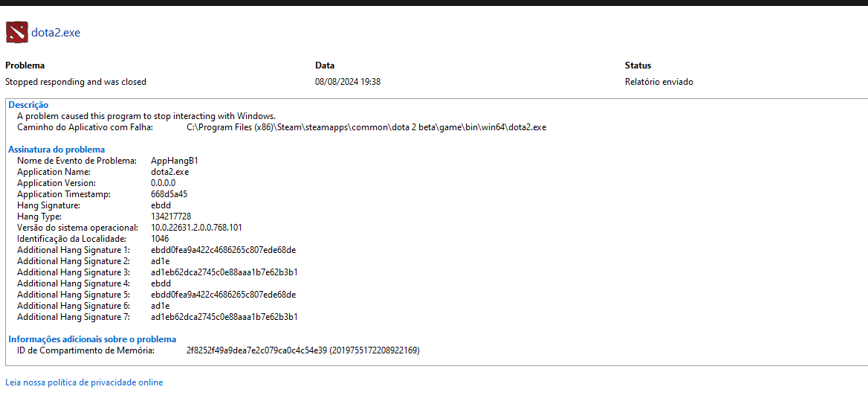Click the 'Relatório enviado' status value
868x404 pixels.
[658, 82]
